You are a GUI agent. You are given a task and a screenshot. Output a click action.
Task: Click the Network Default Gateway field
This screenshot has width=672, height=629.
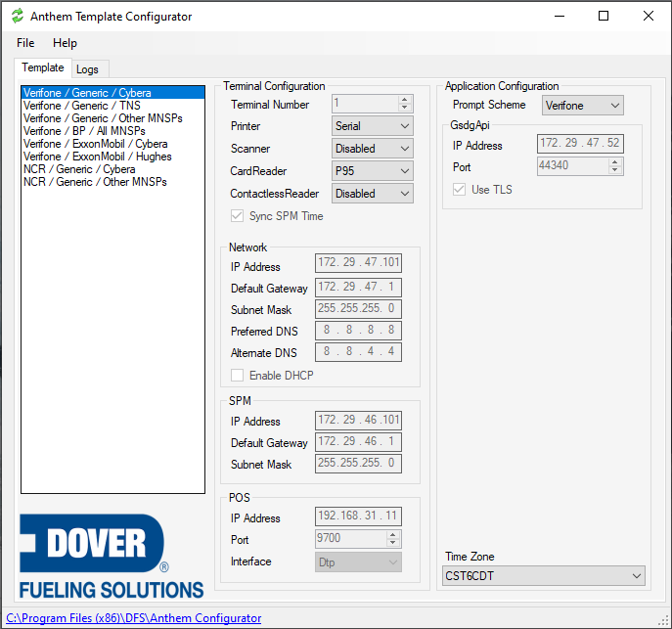point(358,287)
